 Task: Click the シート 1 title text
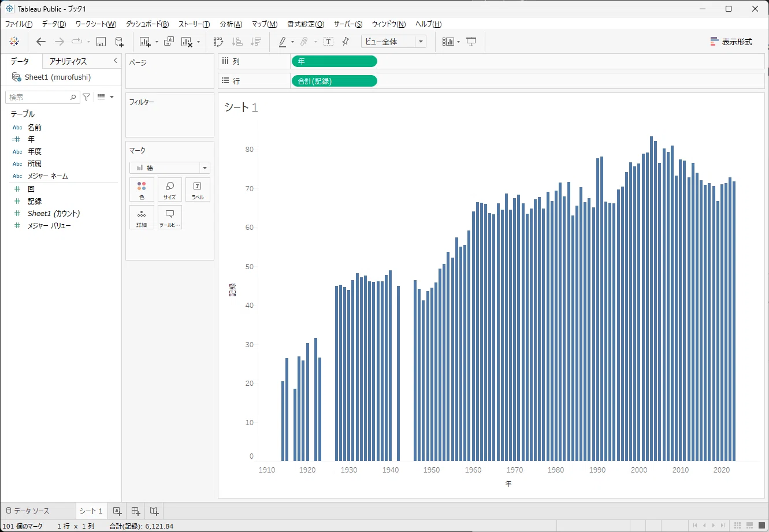(241, 107)
